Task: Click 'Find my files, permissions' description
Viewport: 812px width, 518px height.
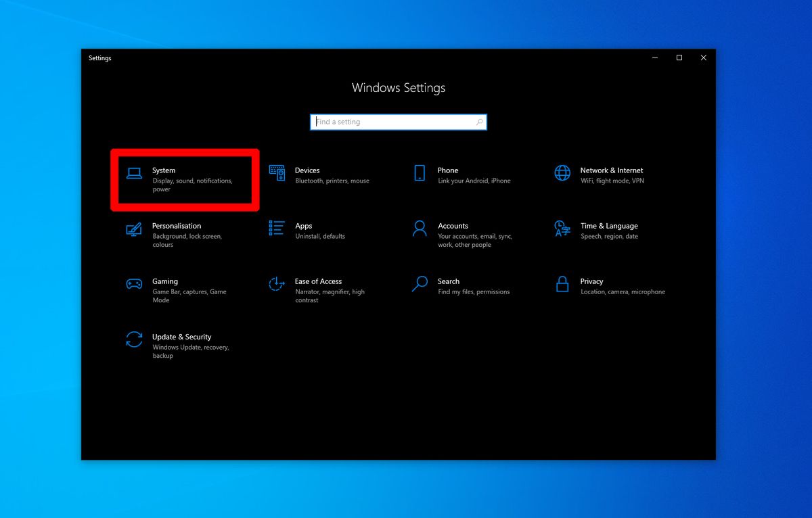Action: point(474,292)
